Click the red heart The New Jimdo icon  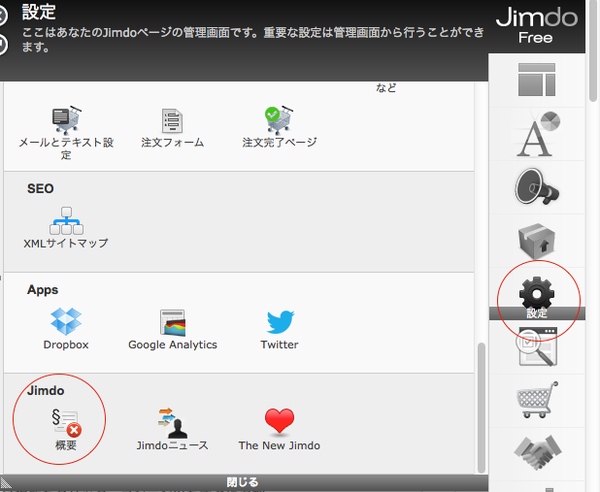279,421
